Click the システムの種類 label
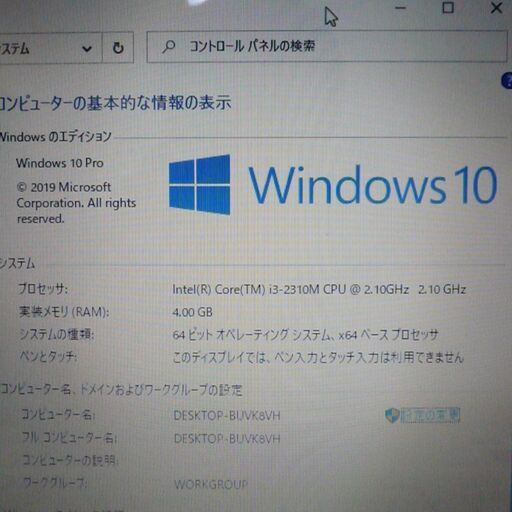The width and height of the screenshot is (512, 512). point(56,334)
